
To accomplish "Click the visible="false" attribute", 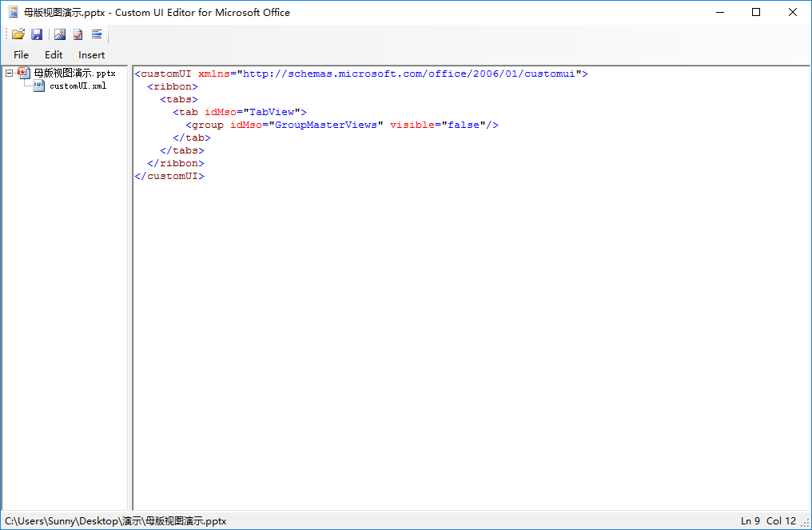I will coord(438,125).
